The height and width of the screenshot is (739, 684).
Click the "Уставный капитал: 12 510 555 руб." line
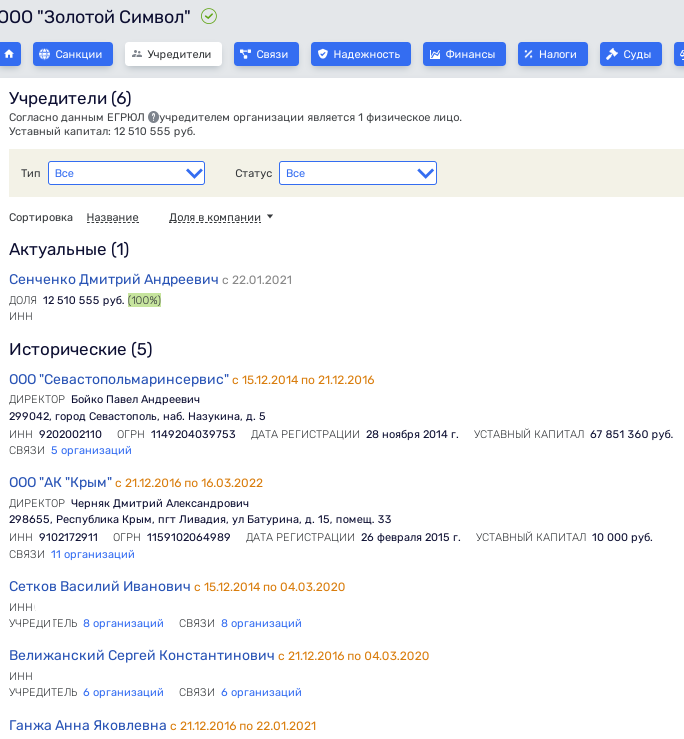click(x=102, y=131)
